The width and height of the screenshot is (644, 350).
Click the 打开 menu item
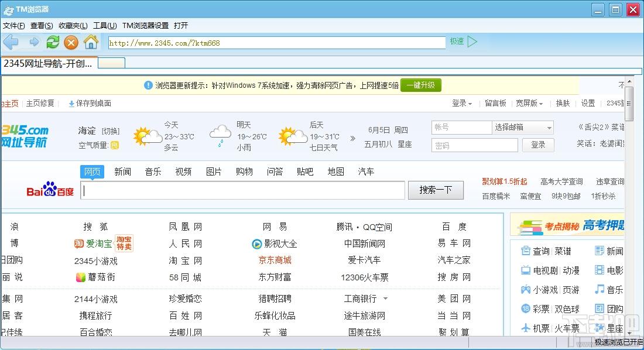point(181,26)
